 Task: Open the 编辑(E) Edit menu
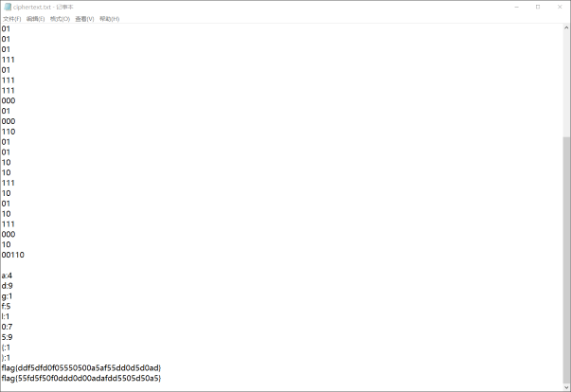[x=35, y=19]
